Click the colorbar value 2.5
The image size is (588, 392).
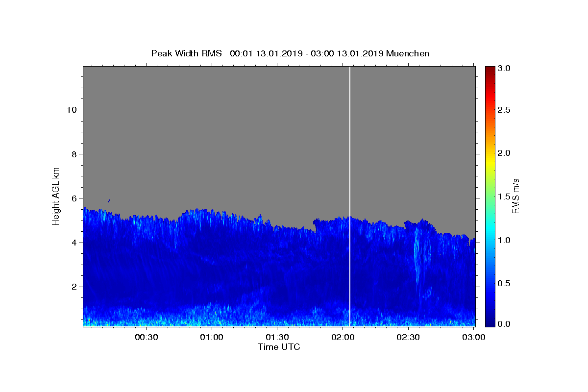tap(504, 110)
